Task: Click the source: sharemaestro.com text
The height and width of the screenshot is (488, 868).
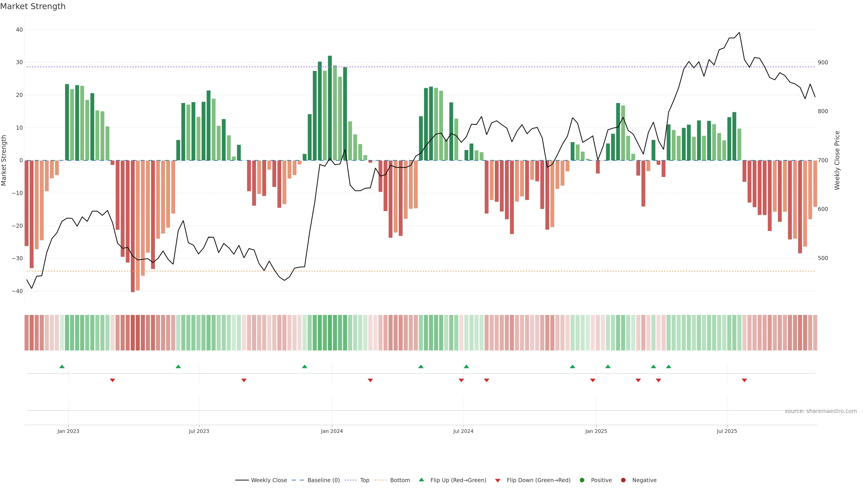Action: point(821,411)
